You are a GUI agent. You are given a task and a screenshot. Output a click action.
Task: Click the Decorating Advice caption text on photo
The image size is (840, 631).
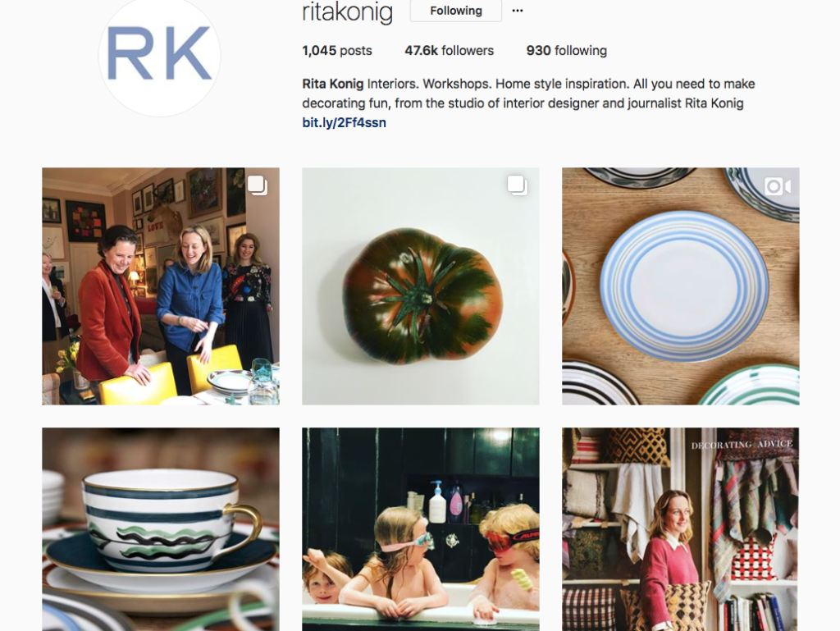tap(742, 445)
